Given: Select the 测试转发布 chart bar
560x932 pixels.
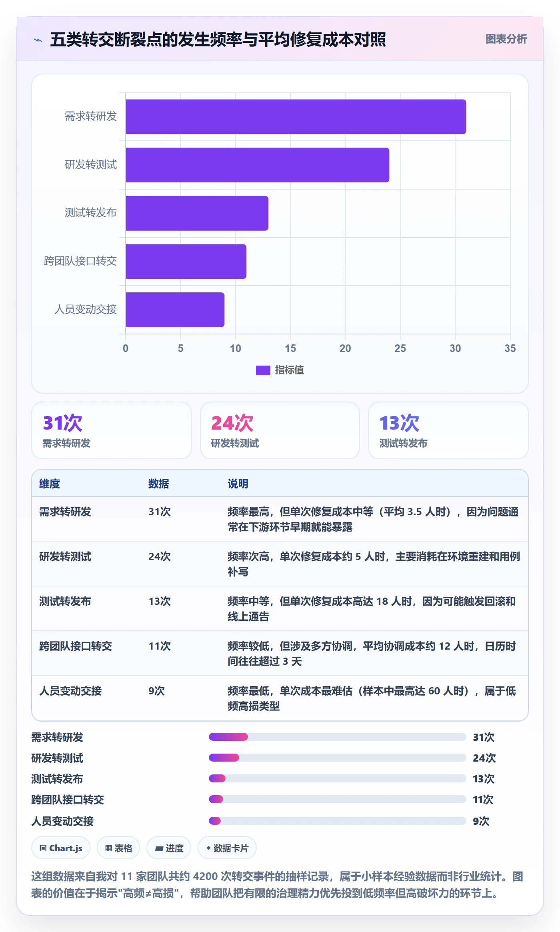Looking at the screenshot, I should tap(197, 213).
